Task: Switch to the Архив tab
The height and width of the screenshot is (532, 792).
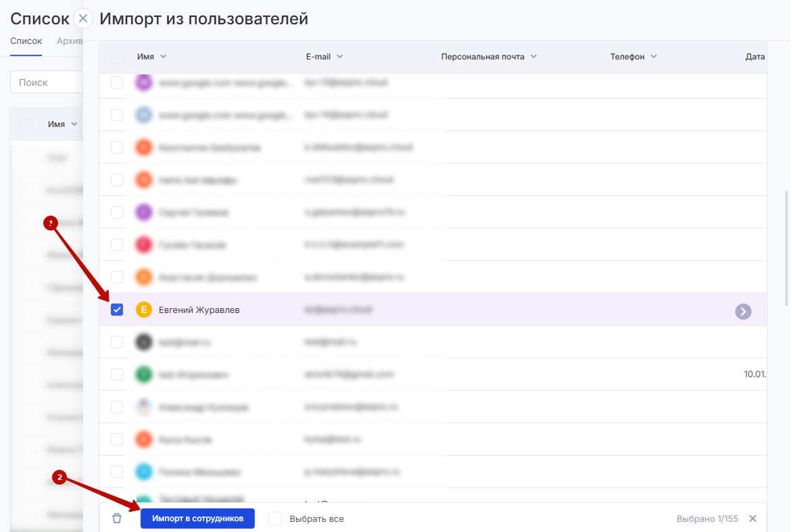Action: click(x=69, y=41)
